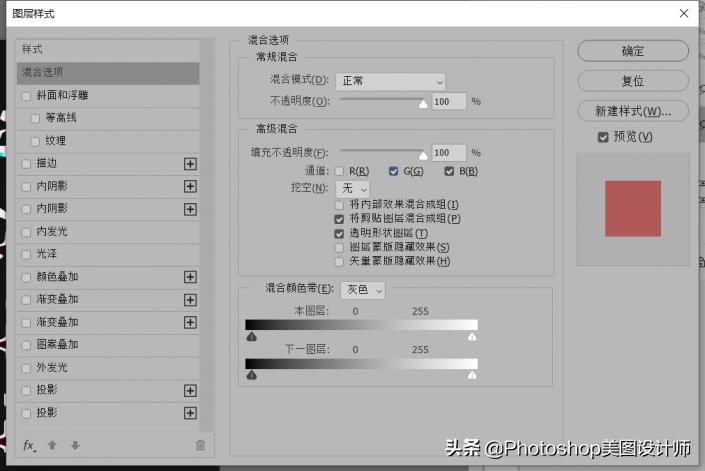This screenshot has height=471, width=705.
Task: Check the R(R) channel checkbox
Action: pyautogui.click(x=339, y=171)
